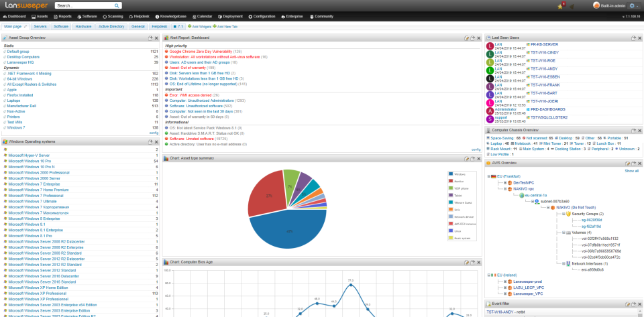644x317 pixels.
Task: Click the EU (Frankfurt) German flag icon
Action: 494,176
